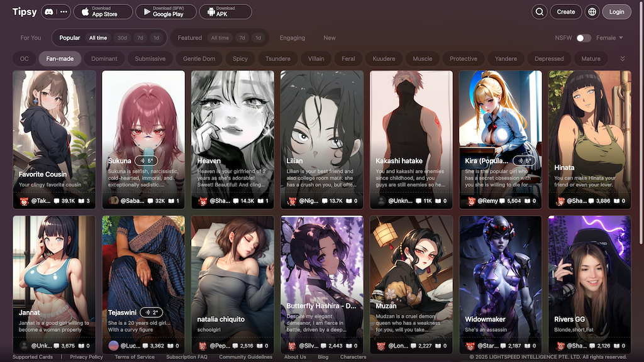Select the 7d filter beside Featured
644x362 pixels.
pos(242,38)
